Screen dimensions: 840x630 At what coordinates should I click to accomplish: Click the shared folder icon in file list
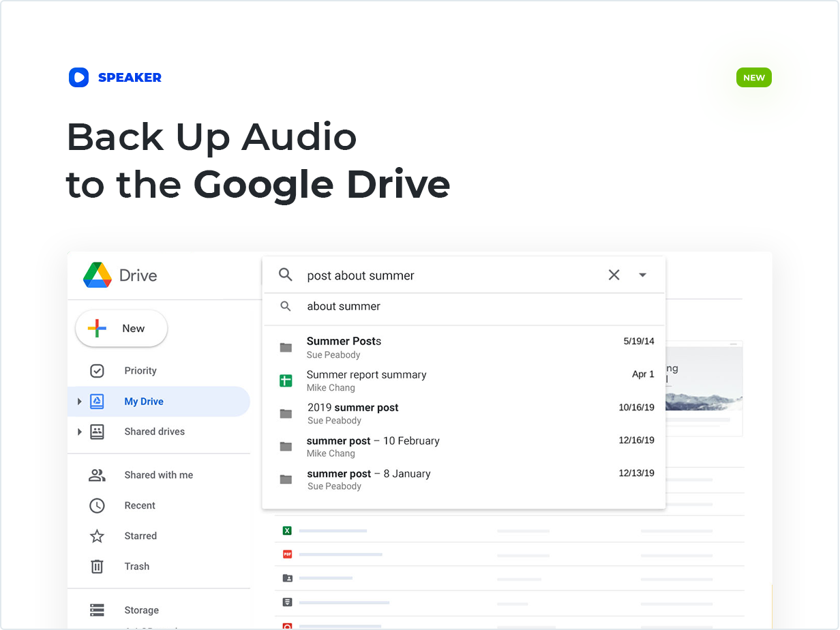pyautogui.click(x=287, y=578)
